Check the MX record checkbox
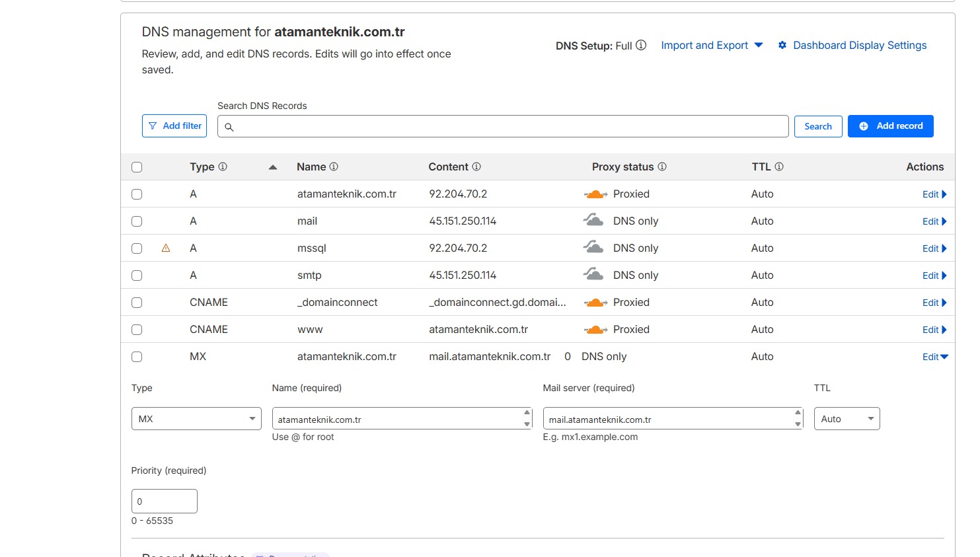Image resolution: width=980 pixels, height=557 pixels. pos(137,357)
